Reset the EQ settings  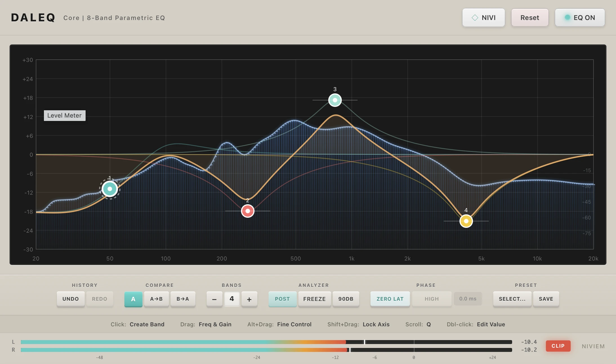[x=530, y=18]
